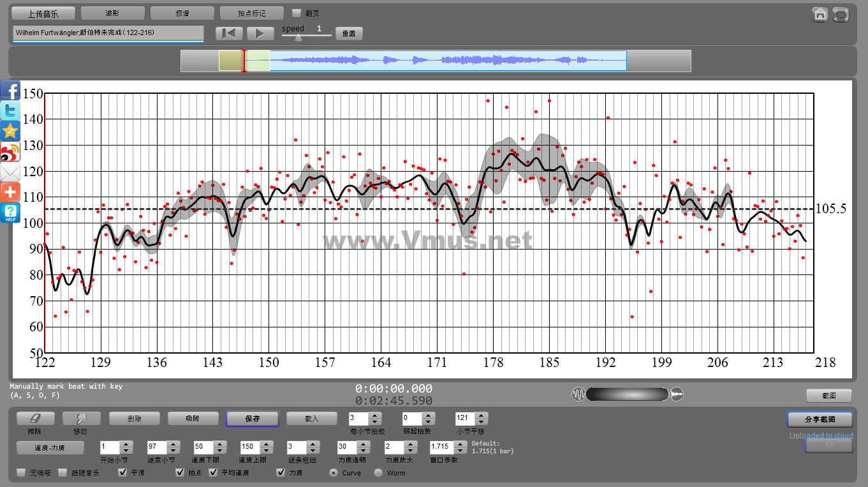Share via Facebook sidebar icon
This screenshot has width=868, height=487.
click(x=10, y=90)
